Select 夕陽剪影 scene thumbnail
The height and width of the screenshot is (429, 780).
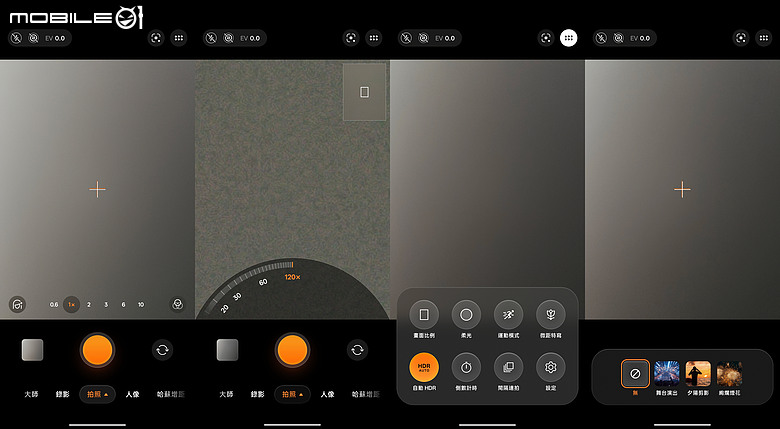tap(698, 374)
